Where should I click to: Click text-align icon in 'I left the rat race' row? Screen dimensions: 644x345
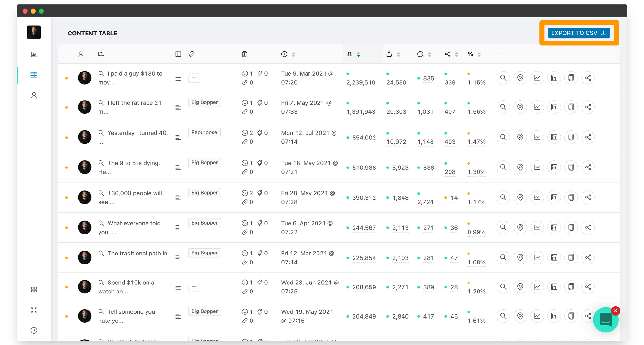(x=178, y=107)
